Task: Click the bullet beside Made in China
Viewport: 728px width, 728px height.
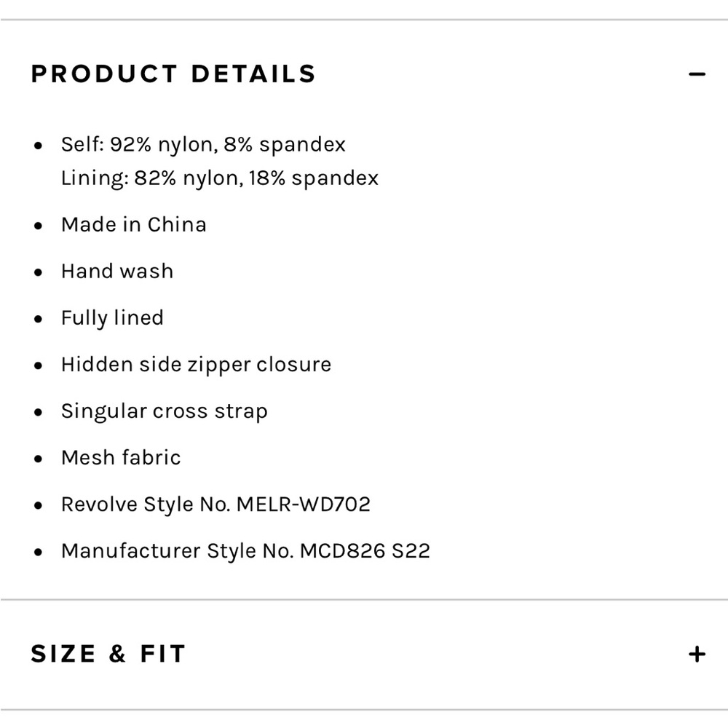Action: tap(39, 226)
